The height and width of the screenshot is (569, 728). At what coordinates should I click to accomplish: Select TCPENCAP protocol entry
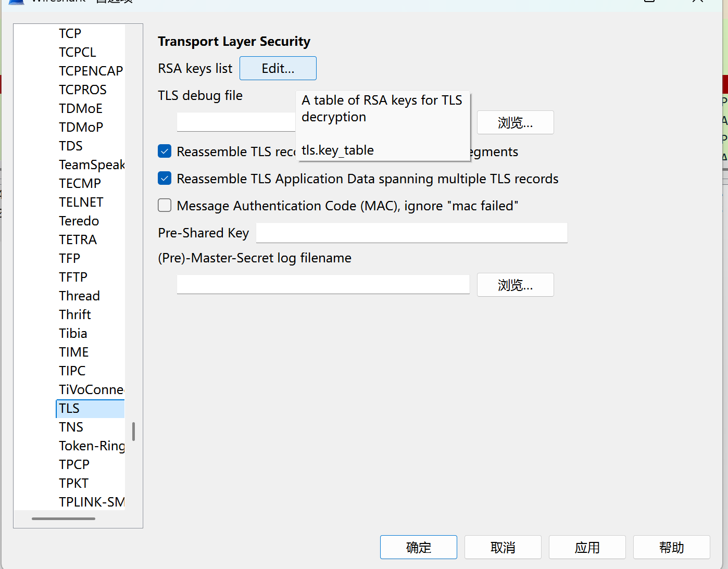coord(91,71)
